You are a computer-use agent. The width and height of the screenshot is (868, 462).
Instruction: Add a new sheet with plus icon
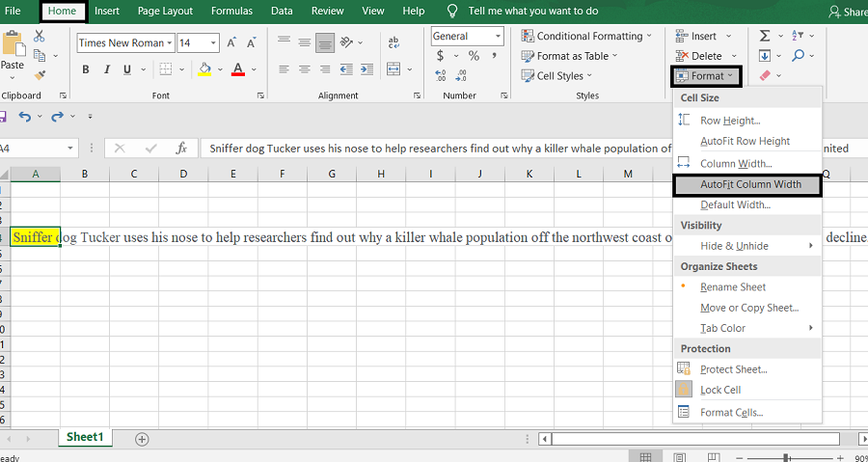pyautogui.click(x=142, y=439)
